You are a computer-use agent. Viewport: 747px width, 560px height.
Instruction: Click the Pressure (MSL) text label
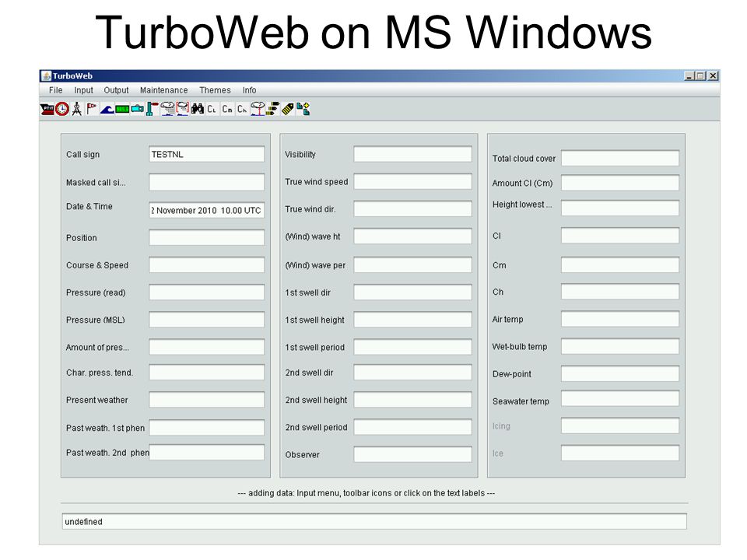coord(95,320)
